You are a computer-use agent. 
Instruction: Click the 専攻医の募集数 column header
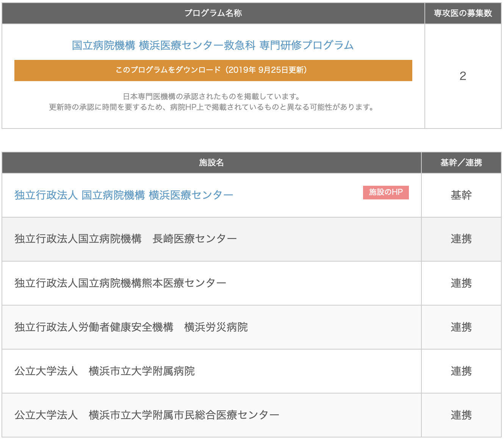pyautogui.click(x=463, y=13)
